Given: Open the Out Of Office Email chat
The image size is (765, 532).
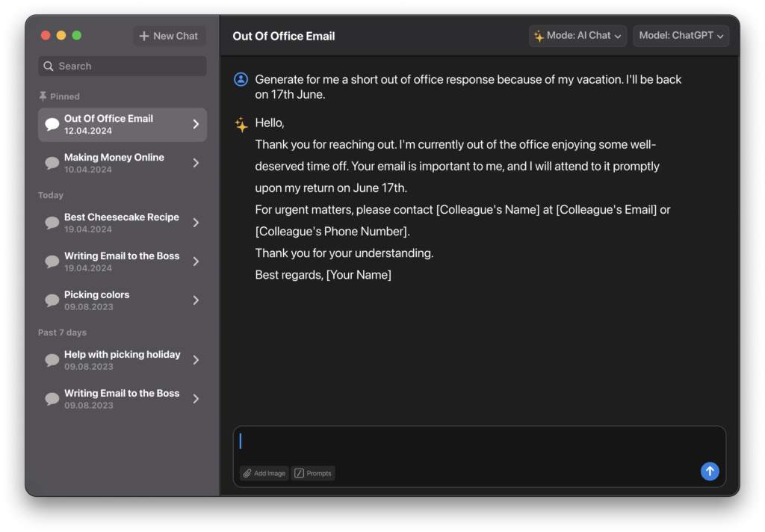Looking at the screenshot, I should [x=122, y=125].
